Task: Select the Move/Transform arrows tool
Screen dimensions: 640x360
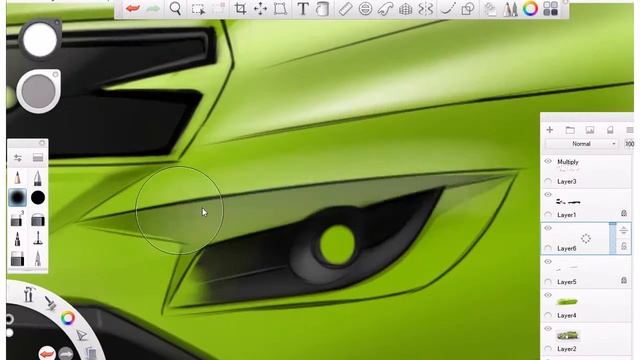Action: click(x=260, y=9)
